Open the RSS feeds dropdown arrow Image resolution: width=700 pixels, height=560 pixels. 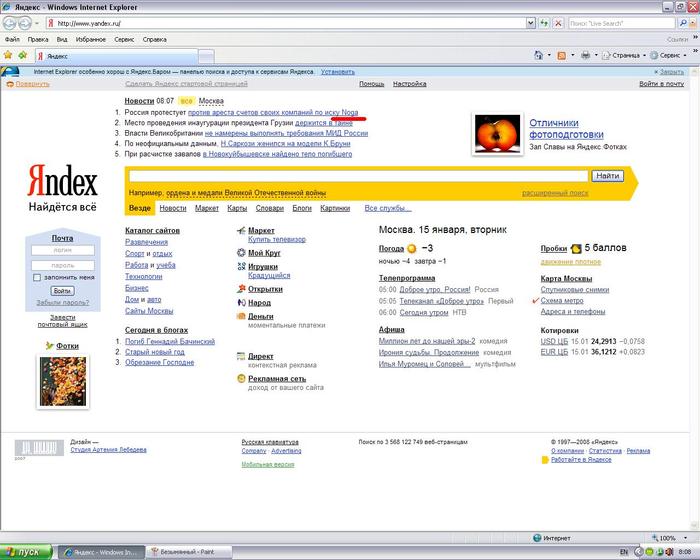click(x=572, y=55)
